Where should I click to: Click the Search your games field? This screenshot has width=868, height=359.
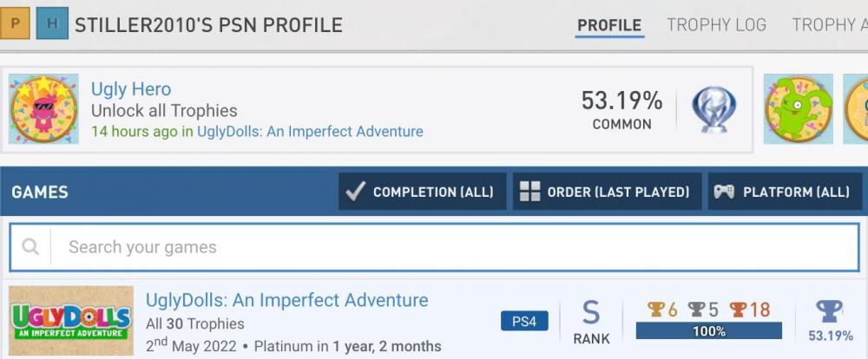tap(451, 247)
